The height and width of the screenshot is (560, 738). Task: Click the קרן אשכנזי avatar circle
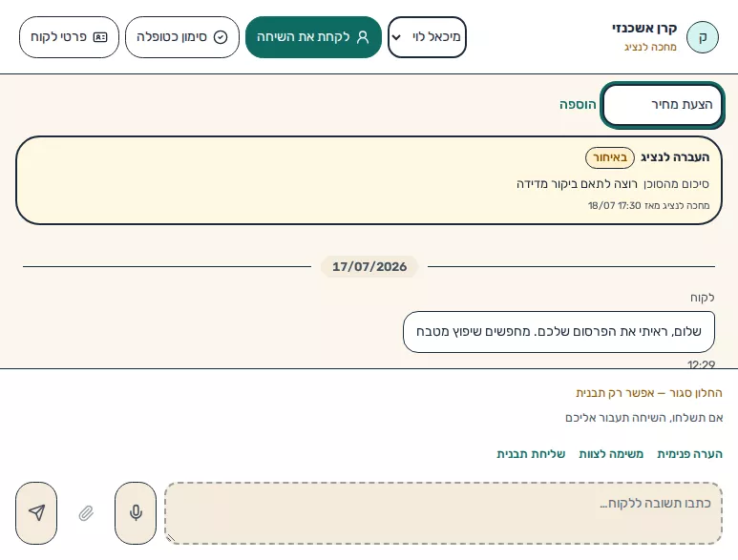coord(703,37)
